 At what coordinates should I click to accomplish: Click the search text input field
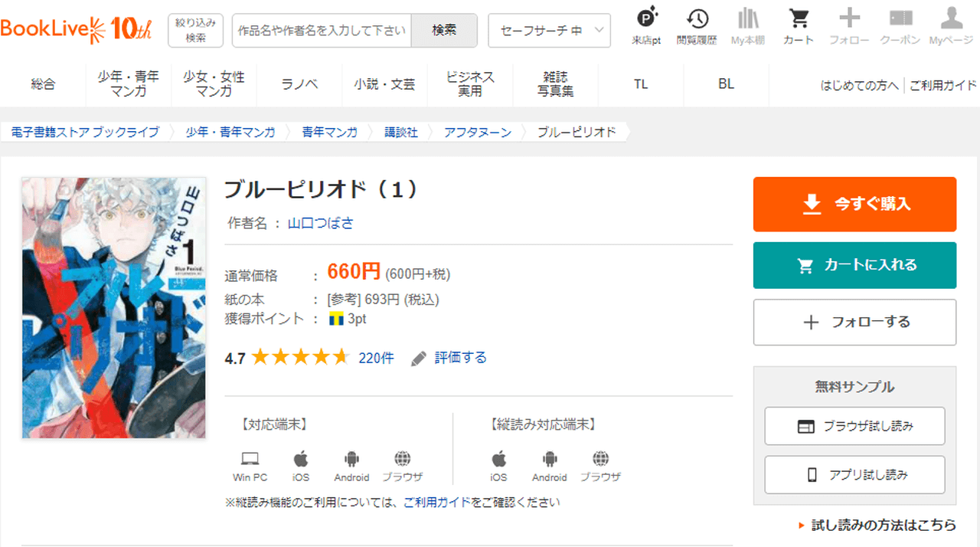pyautogui.click(x=322, y=31)
